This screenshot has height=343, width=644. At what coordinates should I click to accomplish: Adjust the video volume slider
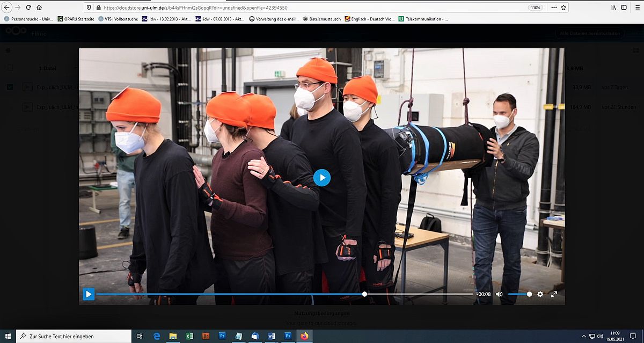519,294
